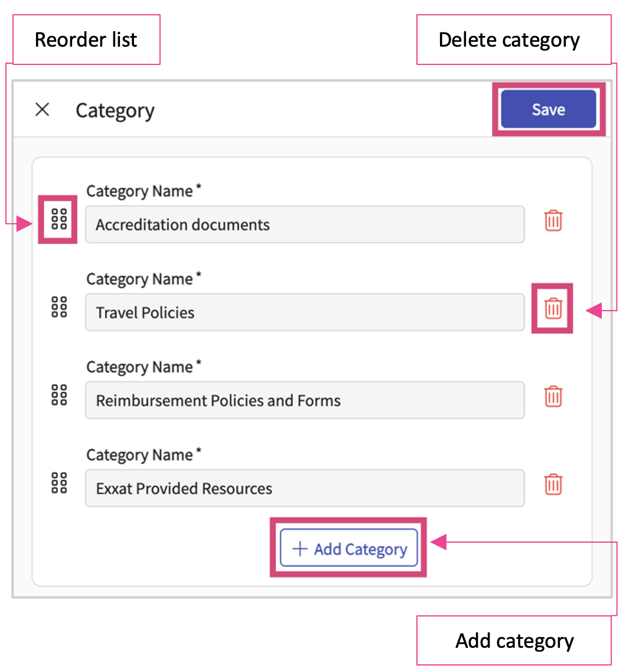This screenshot has width=626, height=672.
Task: Edit the Reimbursement Policies and Forms field
Action: (x=304, y=400)
